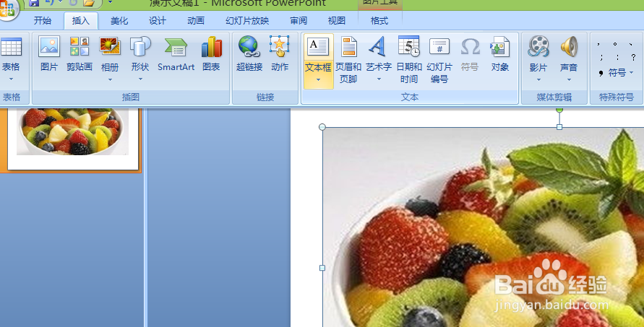Click the 声音 speaker sound icon
Screen dimensions: 644x327
569,46
